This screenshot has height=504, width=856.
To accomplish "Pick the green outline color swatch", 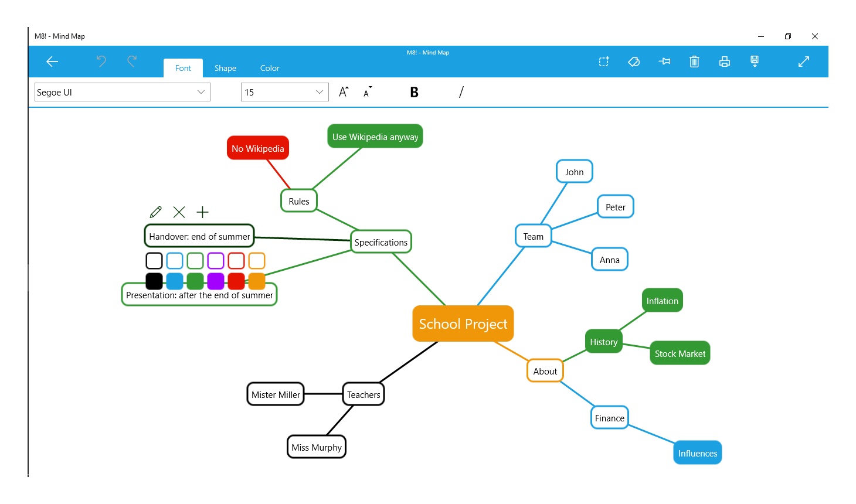I will tap(195, 261).
